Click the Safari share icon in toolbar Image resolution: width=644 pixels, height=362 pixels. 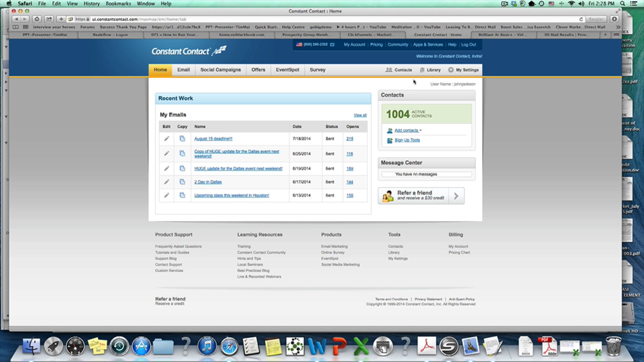click(x=49, y=19)
